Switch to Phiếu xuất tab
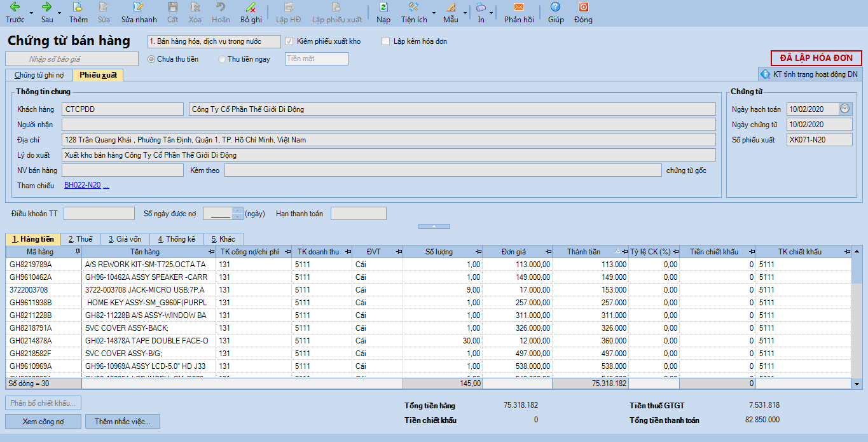 [x=98, y=75]
